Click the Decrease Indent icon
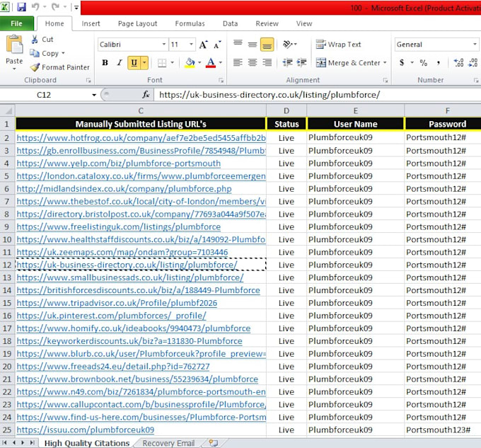Image resolution: width=481 pixels, height=448 pixels. coord(287,63)
